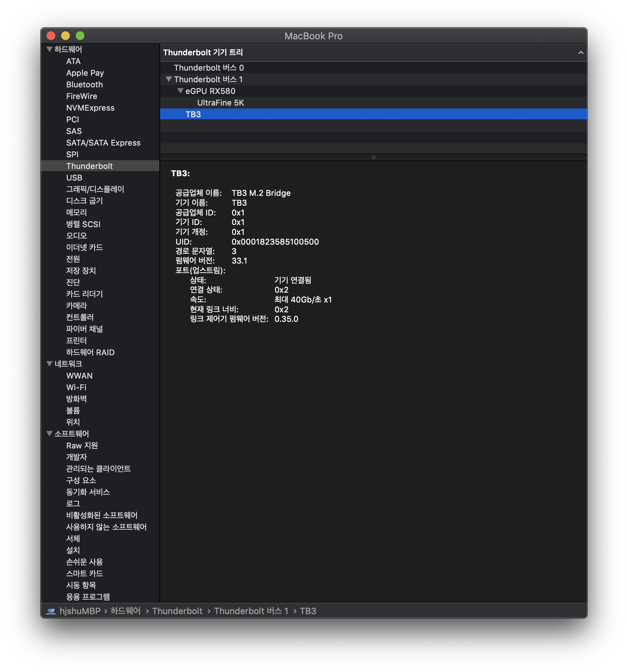The image size is (628, 672).
Task: Click TB3 M.2 Bridge vendor name
Action: [261, 193]
